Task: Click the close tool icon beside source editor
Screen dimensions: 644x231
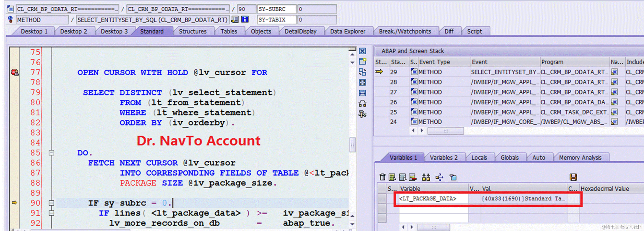Action: (x=362, y=51)
